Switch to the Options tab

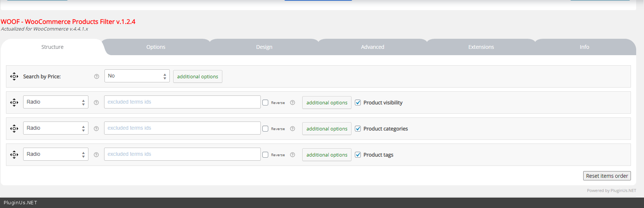(156, 47)
